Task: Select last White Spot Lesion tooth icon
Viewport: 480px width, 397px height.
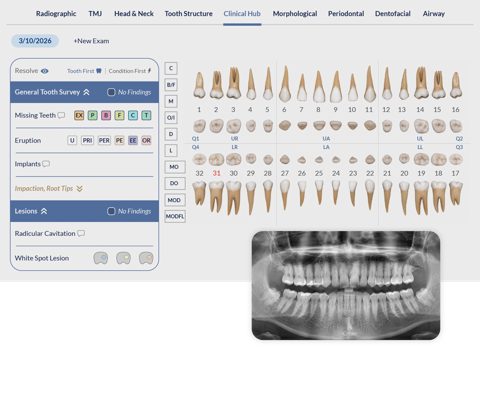Action: [x=146, y=258]
